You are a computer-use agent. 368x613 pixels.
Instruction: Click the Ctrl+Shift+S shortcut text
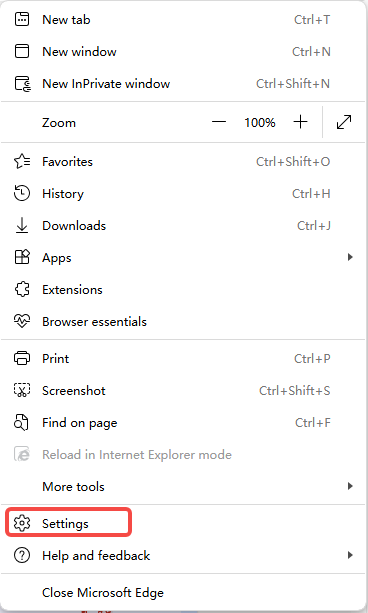click(295, 391)
